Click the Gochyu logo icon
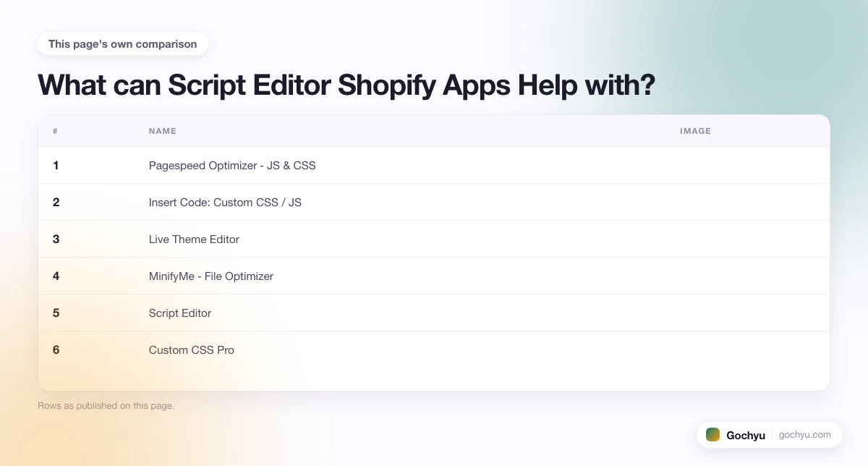 [x=713, y=435]
